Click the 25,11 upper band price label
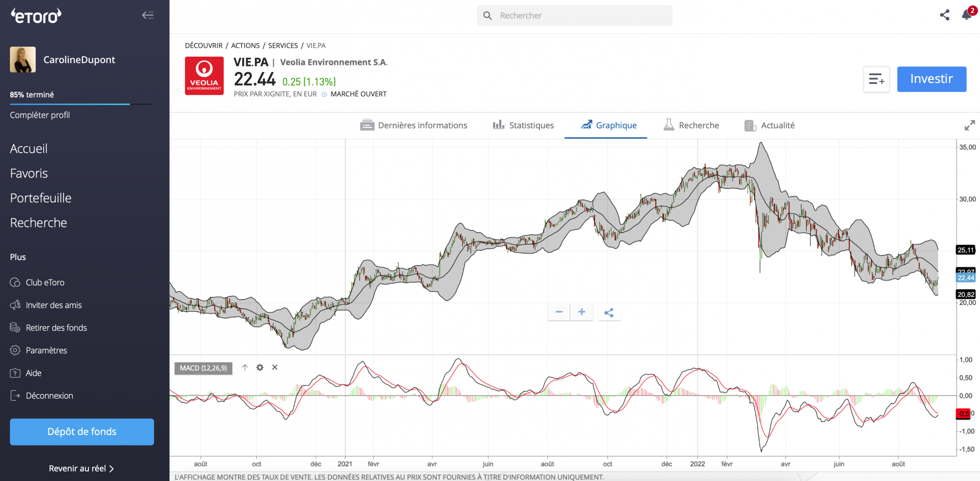 965,250
